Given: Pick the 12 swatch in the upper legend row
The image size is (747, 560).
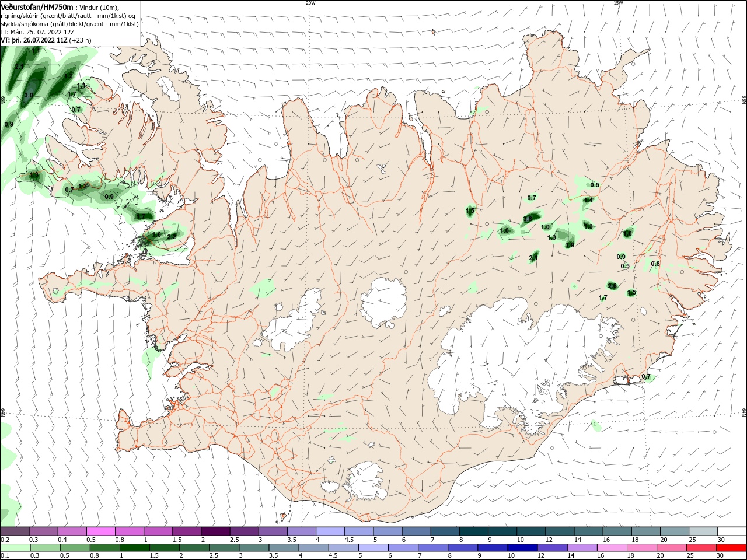Looking at the screenshot, I should (560, 531).
